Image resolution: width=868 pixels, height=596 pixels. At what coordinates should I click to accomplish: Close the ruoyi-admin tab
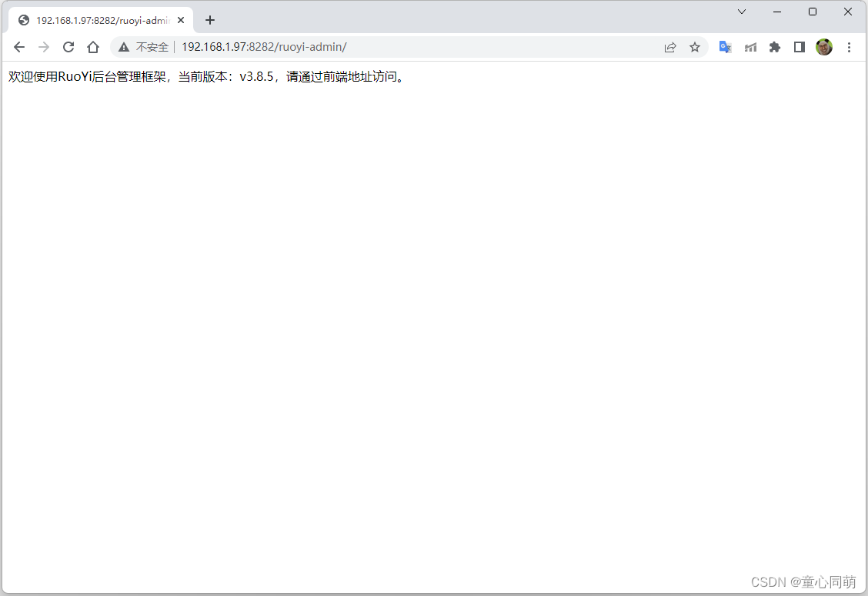pyautogui.click(x=181, y=21)
